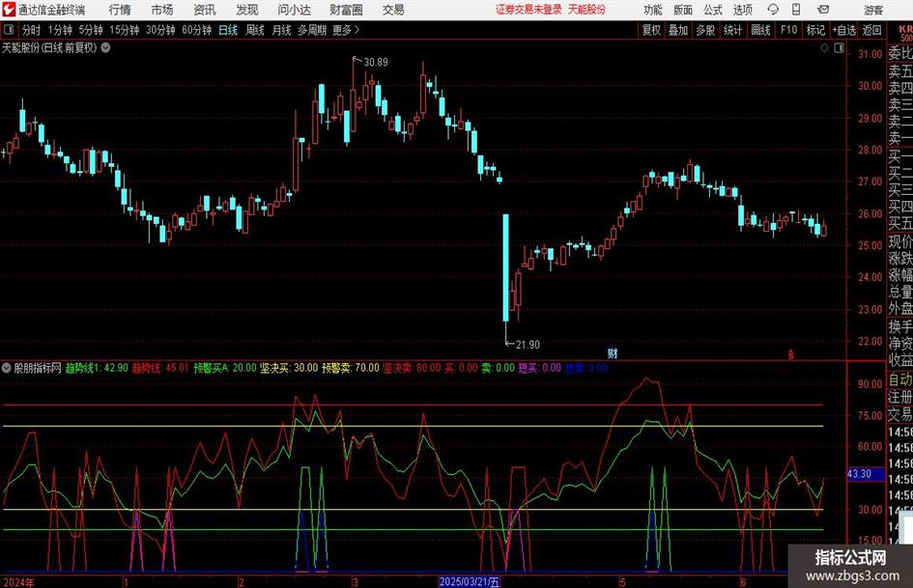
Task: Open the 资讯 menu
Action: coord(205,10)
